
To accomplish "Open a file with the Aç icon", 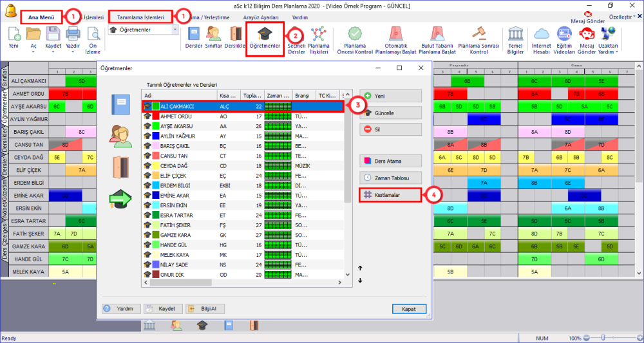I will [33, 34].
